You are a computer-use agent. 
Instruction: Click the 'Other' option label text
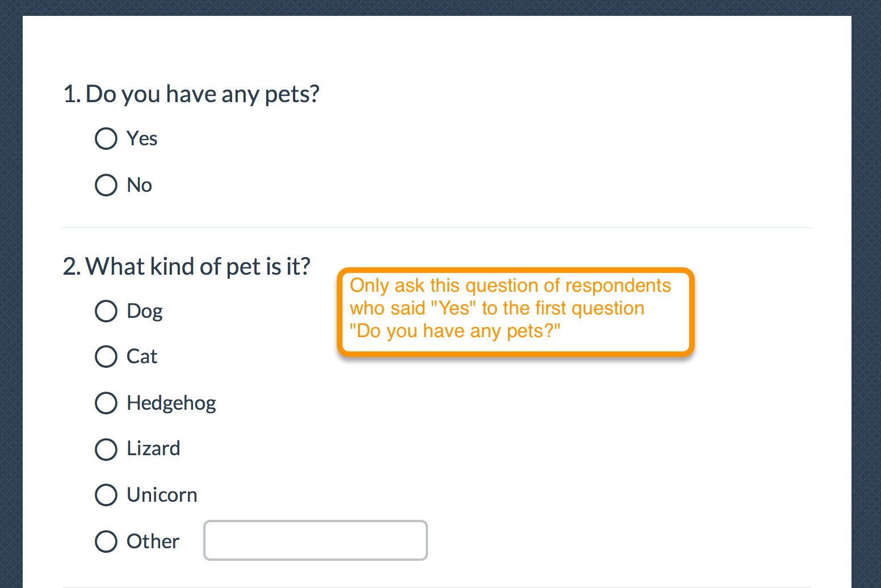pos(153,541)
